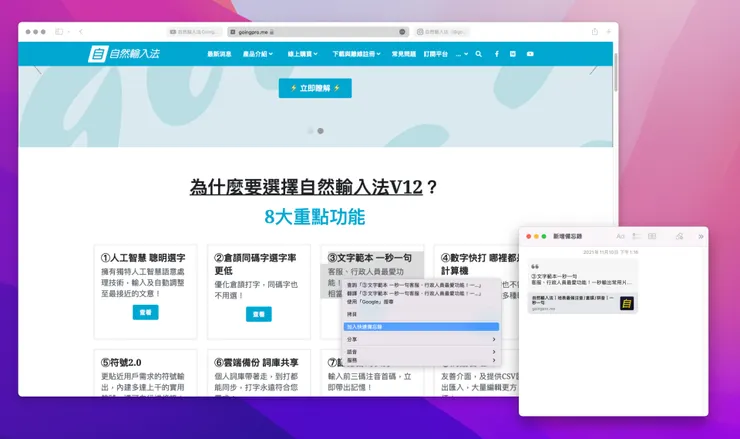740x439 pixels.
Task: Choose 加入快速備忘錄 in context menu
Action: 421,327
